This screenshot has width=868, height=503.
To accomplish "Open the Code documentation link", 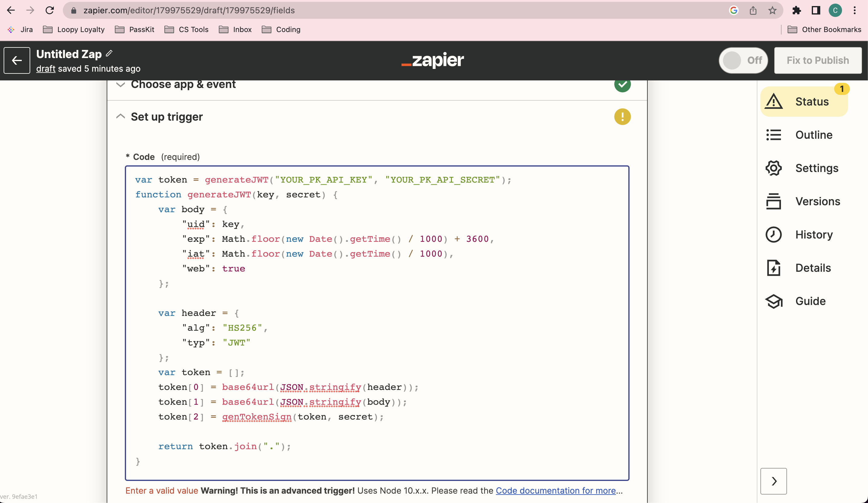I will point(555,491).
